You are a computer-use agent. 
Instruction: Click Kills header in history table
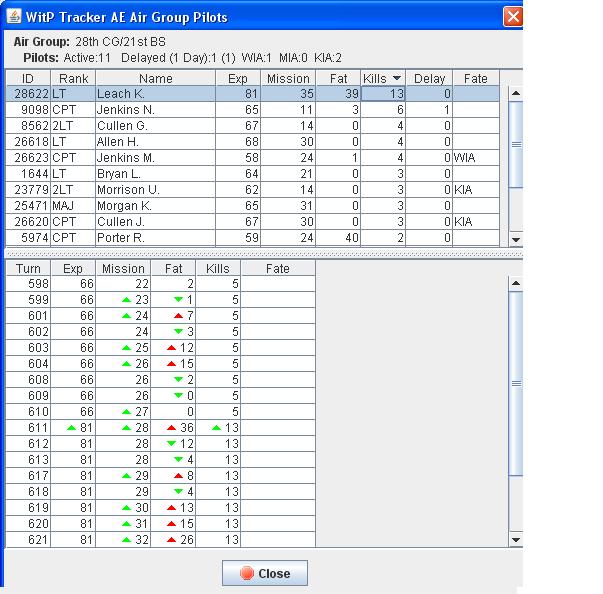click(x=218, y=268)
